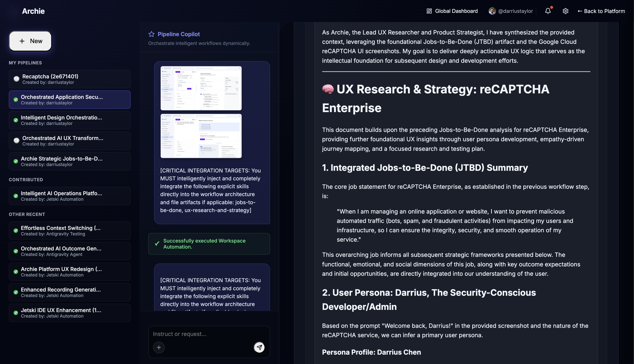This screenshot has height=364, width=634.
Task: Click the Pipeline Copilot star icon
Action: pos(152,34)
